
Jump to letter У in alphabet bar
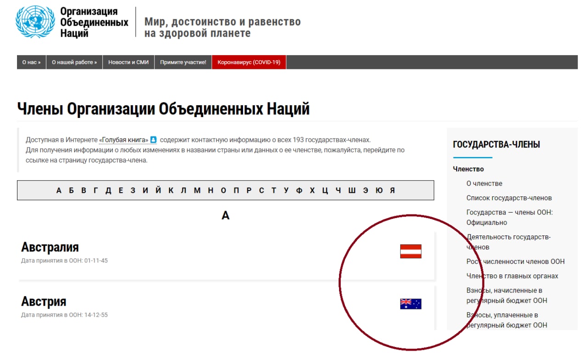click(x=286, y=190)
